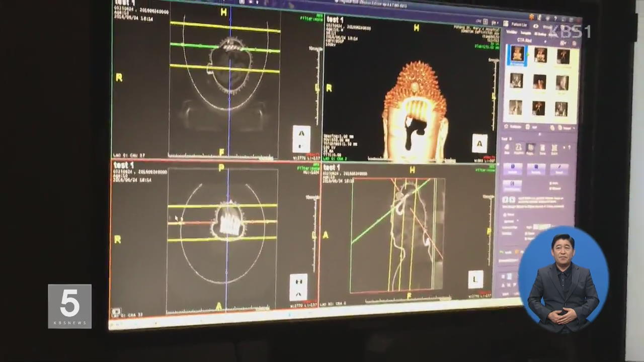644x362 pixels.
Task: Click the L orientation cube in the bottom-right view
Action: [475, 280]
